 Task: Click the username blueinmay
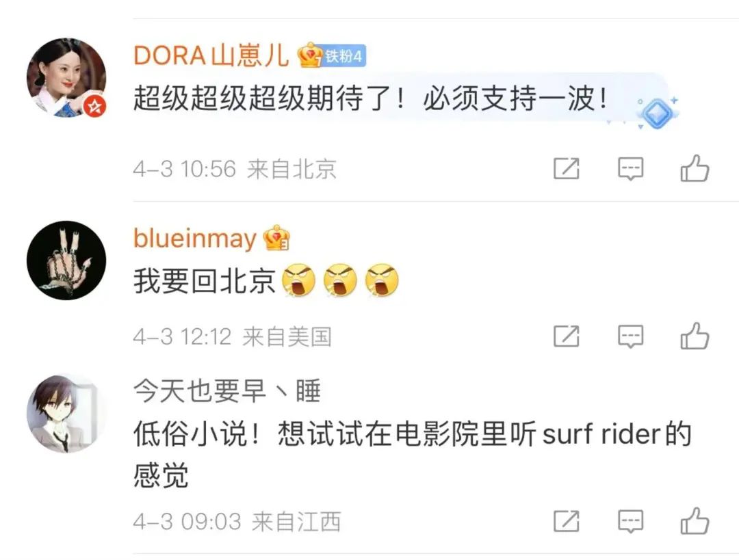coord(194,238)
